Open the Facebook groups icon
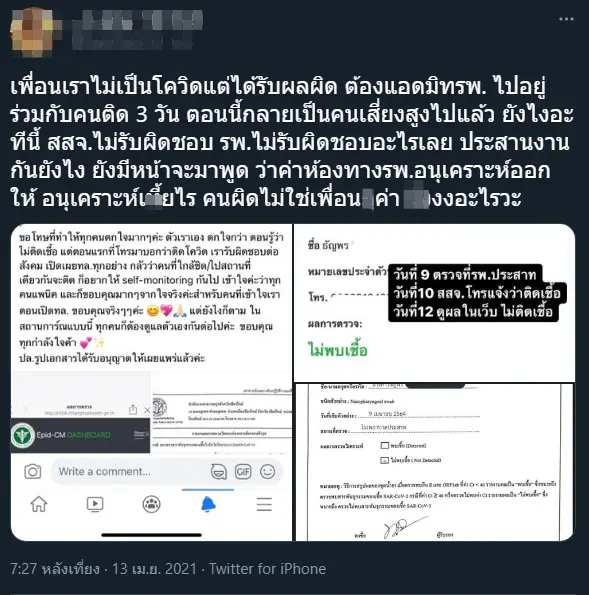Screen dimensions: 589x595 pyautogui.click(x=151, y=504)
